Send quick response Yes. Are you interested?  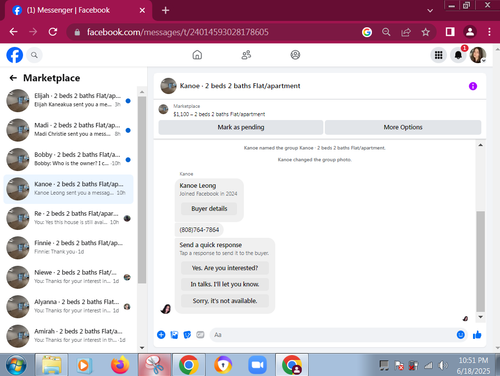(x=225, y=268)
